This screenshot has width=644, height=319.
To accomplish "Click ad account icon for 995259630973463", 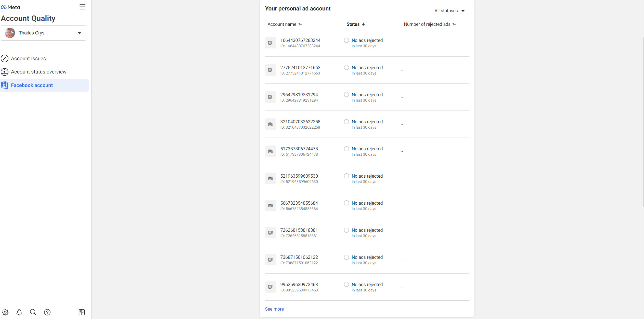I will click(271, 287).
